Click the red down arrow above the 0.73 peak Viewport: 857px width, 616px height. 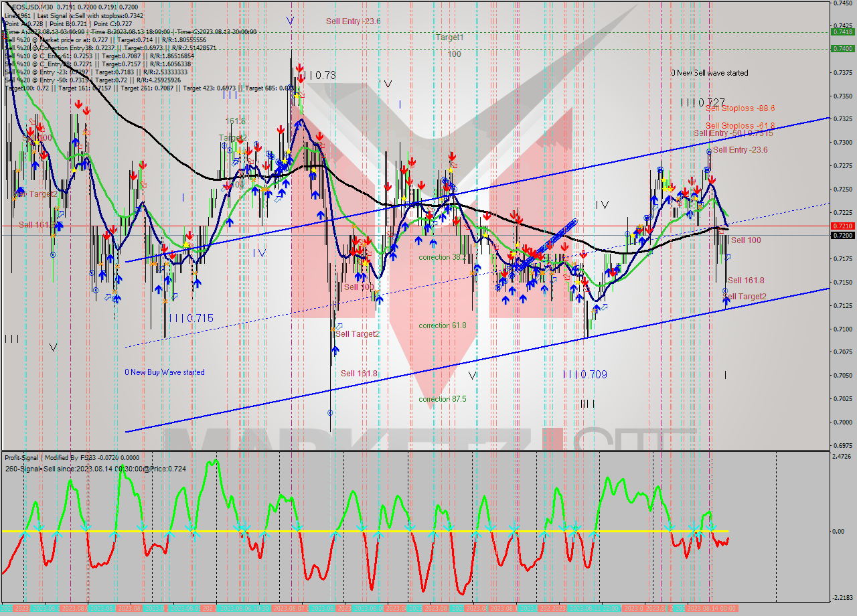point(298,68)
